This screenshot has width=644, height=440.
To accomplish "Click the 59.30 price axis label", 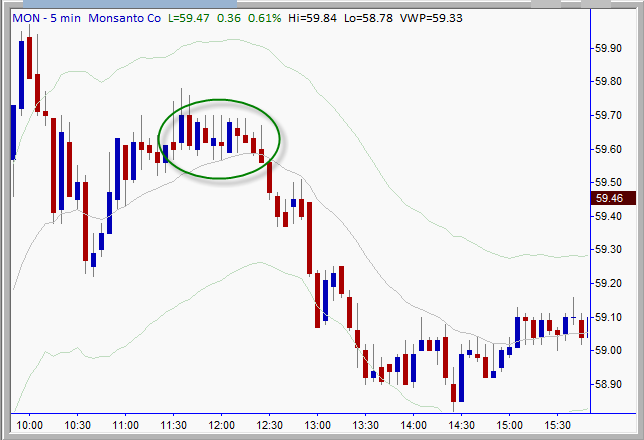I will [608, 249].
